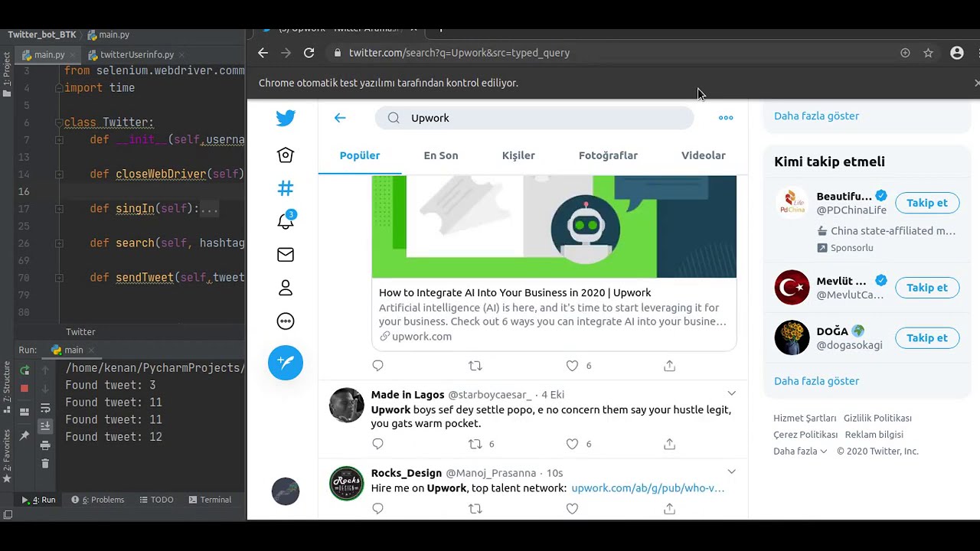Expand folded search method

pos(59,243)
